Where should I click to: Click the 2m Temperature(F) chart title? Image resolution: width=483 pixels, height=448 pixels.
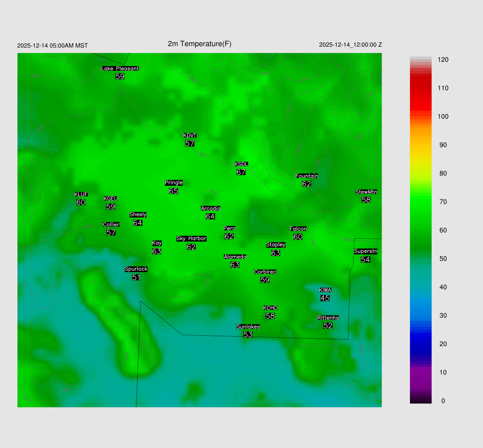(200, 44)
